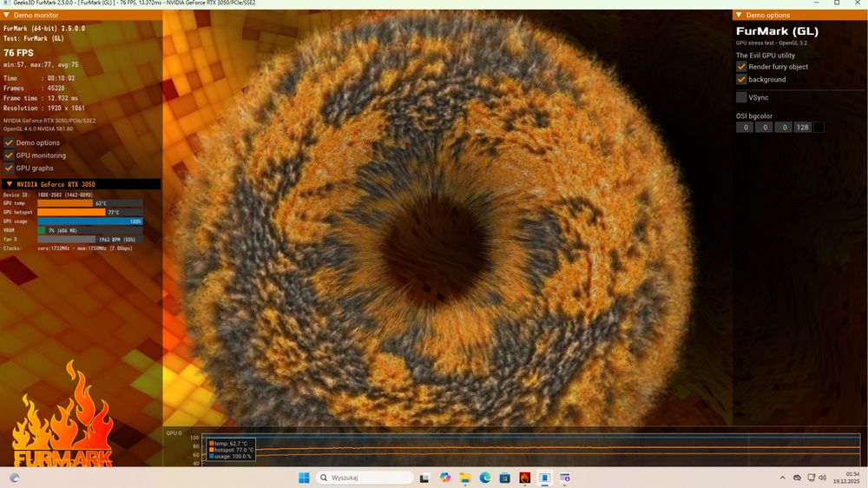The width and height of the screenshot is (868, 488).
Task: Show hidden system tray icons
Action: click(x=782, y=478)
